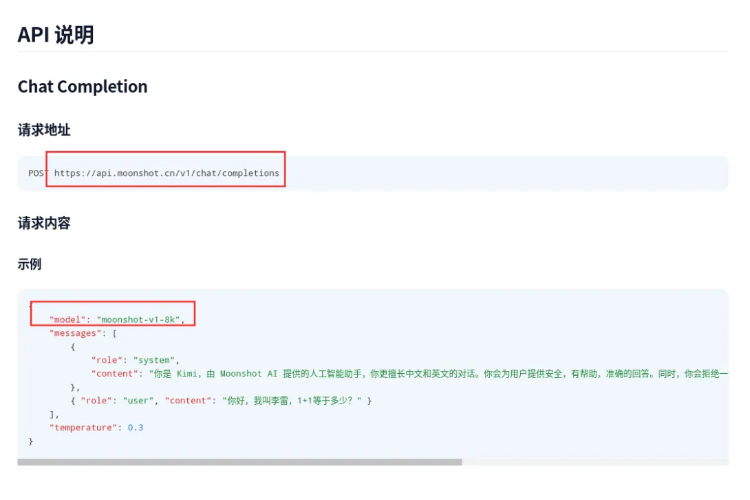The image size is (750, 500).
Task: Click the code block horizontal scrollbar thumb
Action: coord(240,462)
